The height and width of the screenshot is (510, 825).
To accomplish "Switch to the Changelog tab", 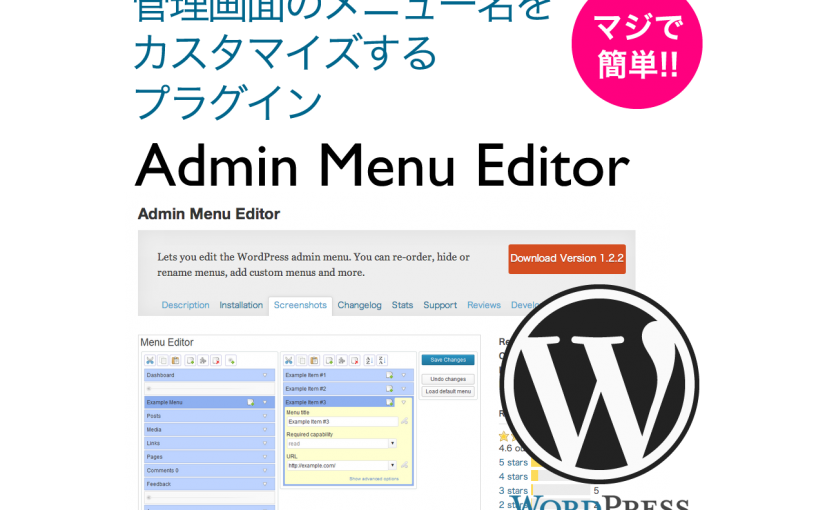I will point(359,305).
